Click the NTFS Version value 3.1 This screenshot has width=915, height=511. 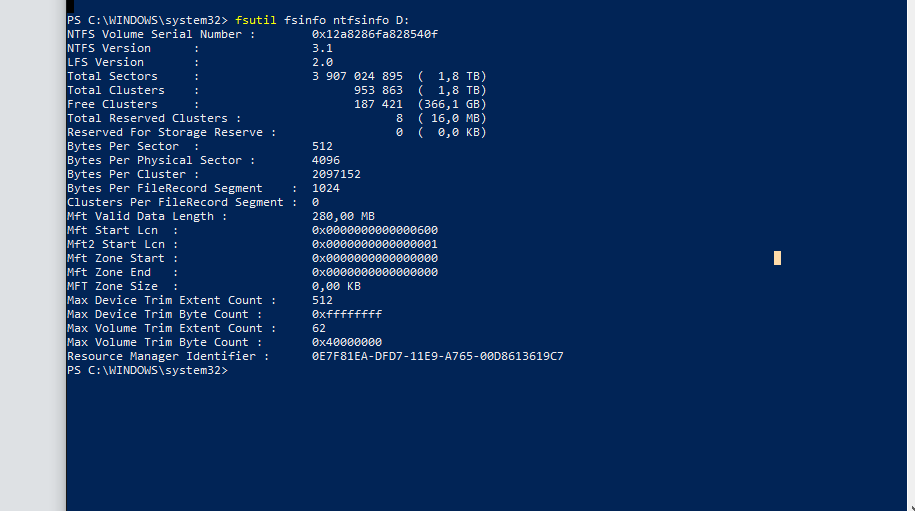(322, 48)
